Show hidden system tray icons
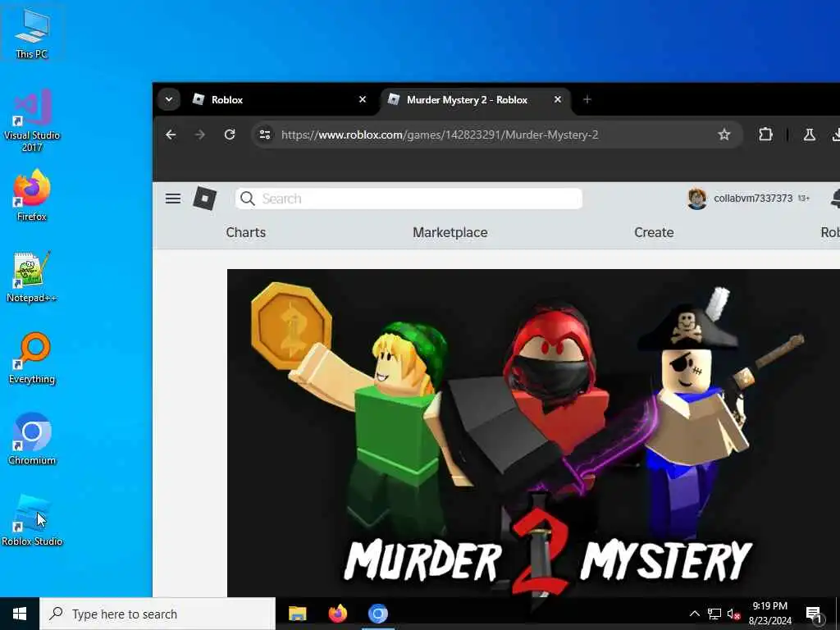Screen dimensions: 840x630 click(694, 614)
